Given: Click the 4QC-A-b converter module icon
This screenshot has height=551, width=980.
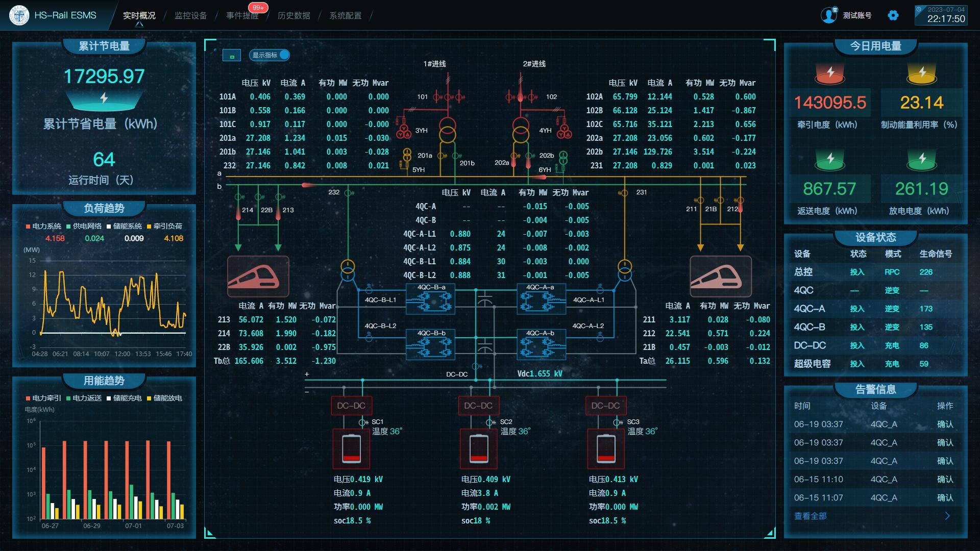Looking at the screenshot, I should 542,345.
